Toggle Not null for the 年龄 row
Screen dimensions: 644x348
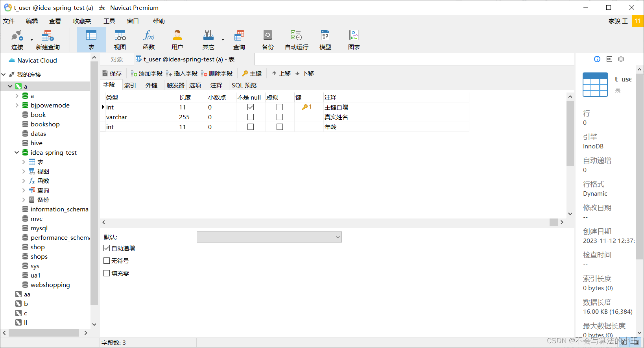pyautogui.click(x=251, y=127)
